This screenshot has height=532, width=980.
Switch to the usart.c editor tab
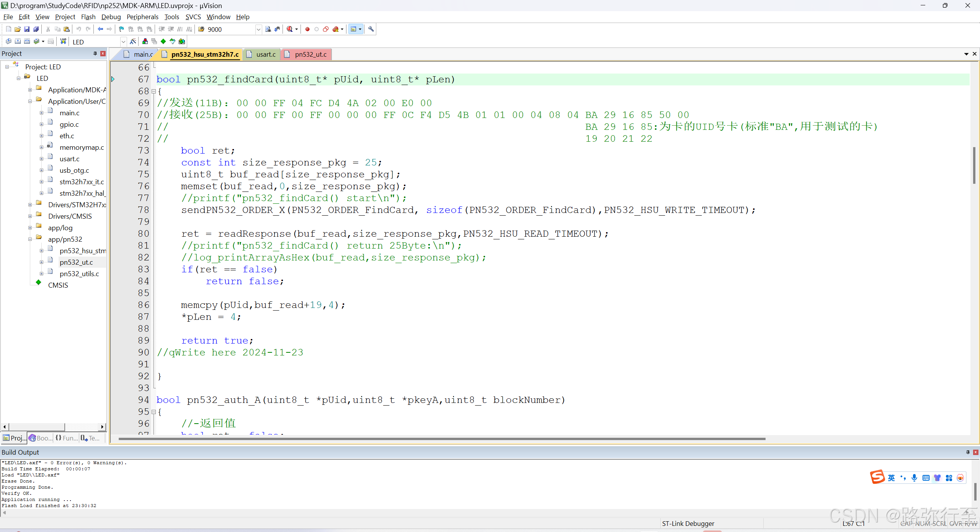265,54
